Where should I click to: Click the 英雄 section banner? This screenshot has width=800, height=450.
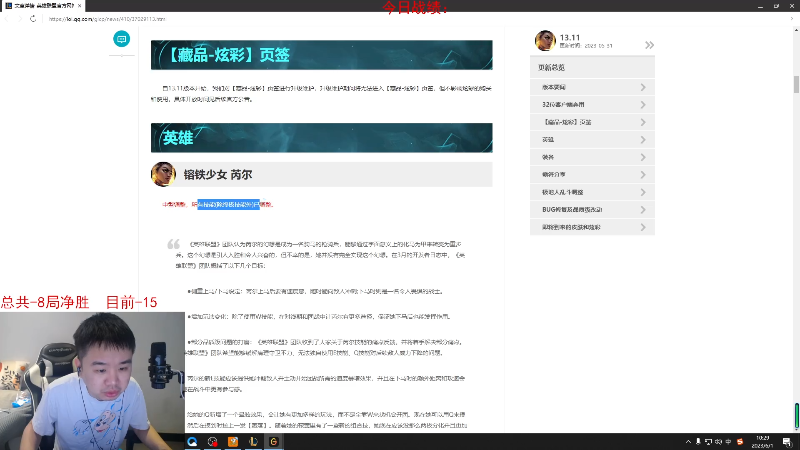pos(321,138)
